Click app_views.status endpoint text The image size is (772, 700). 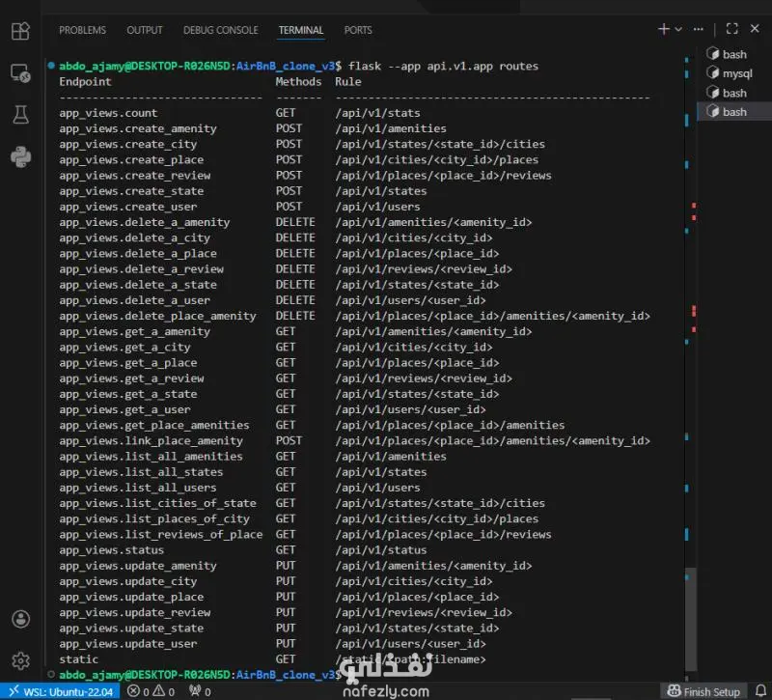(x=112, y=550)
